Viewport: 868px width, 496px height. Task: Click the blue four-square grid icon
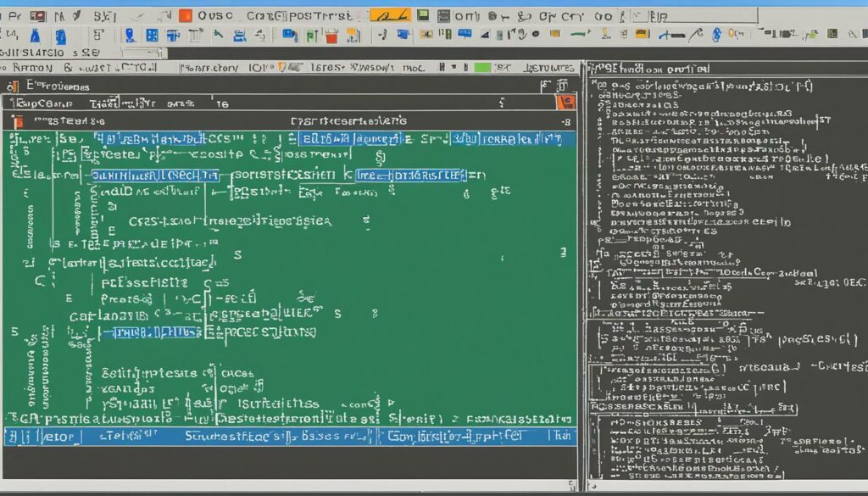click(152, 36)
